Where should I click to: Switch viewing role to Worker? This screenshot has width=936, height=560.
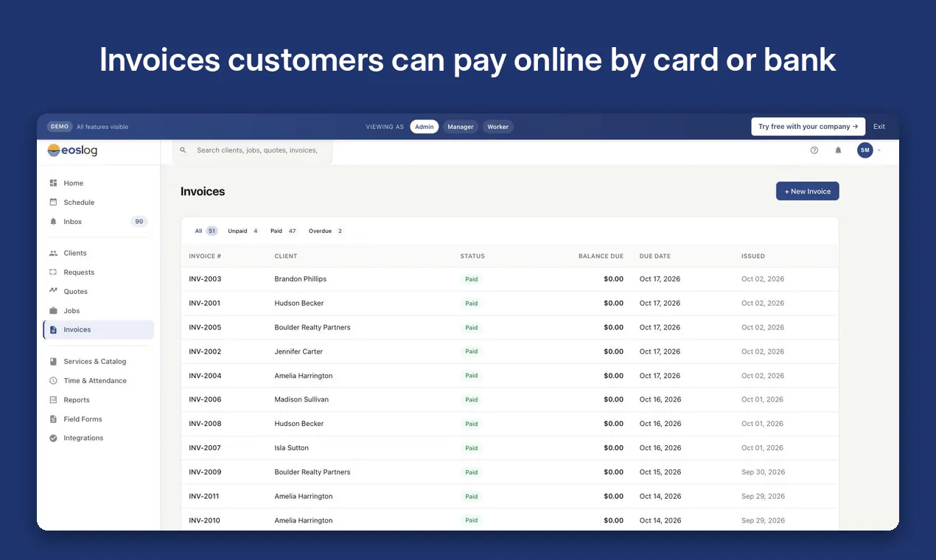coord(498,127)
